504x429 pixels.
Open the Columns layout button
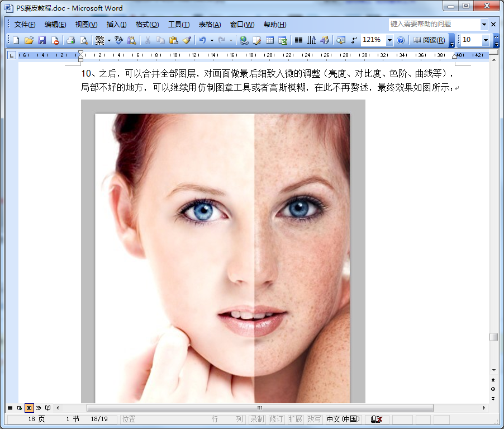(x=298, y=40)
